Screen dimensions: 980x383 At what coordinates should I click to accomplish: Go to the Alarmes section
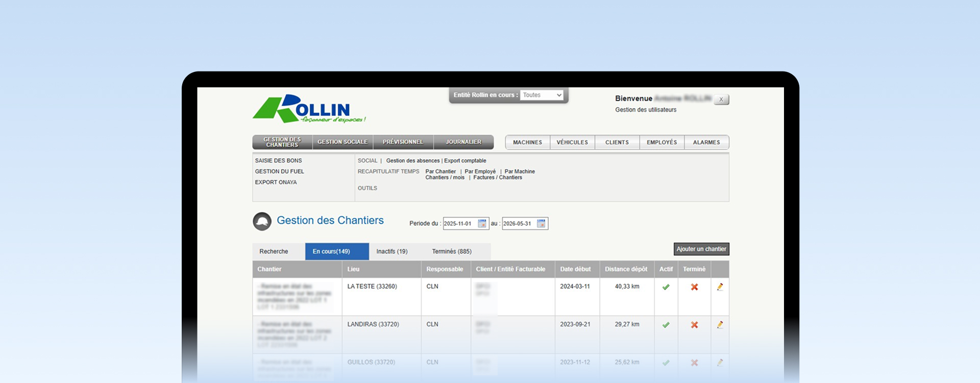706,142
